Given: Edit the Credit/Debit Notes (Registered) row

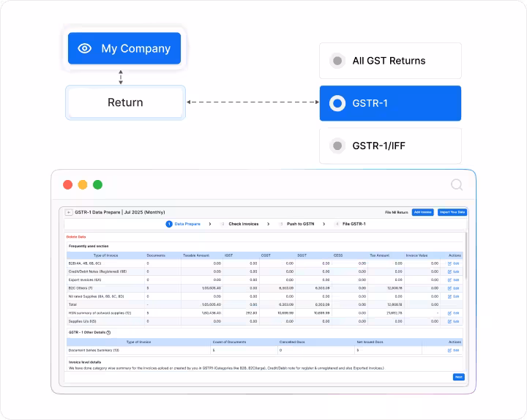Looking at the screenshot, I should [x=453, y=271].
